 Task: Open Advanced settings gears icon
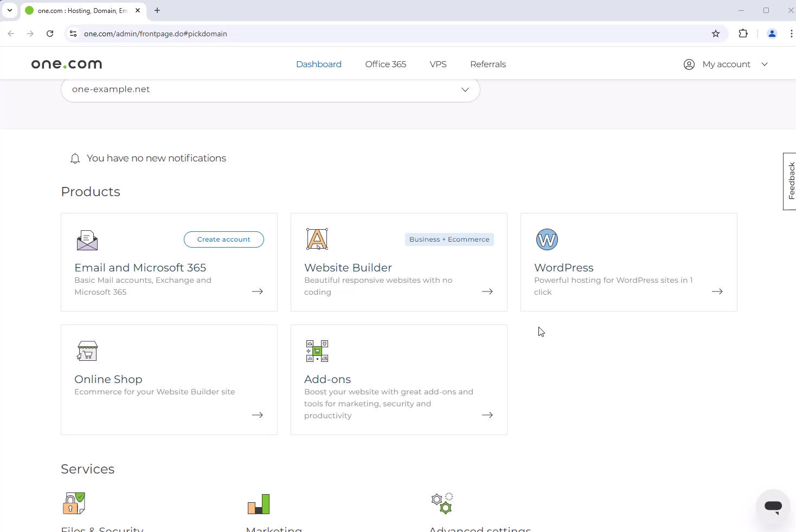tap(442, 503)
